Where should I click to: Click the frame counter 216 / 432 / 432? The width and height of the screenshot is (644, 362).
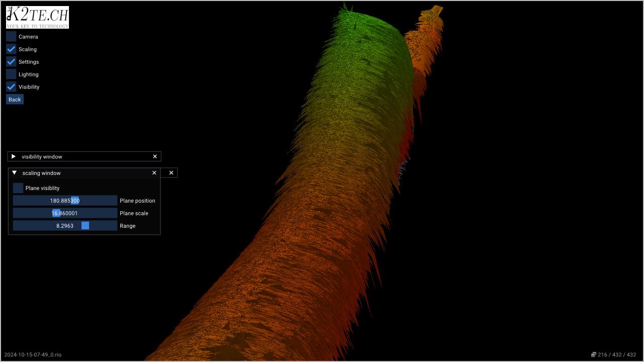click(x=617, y=355)
